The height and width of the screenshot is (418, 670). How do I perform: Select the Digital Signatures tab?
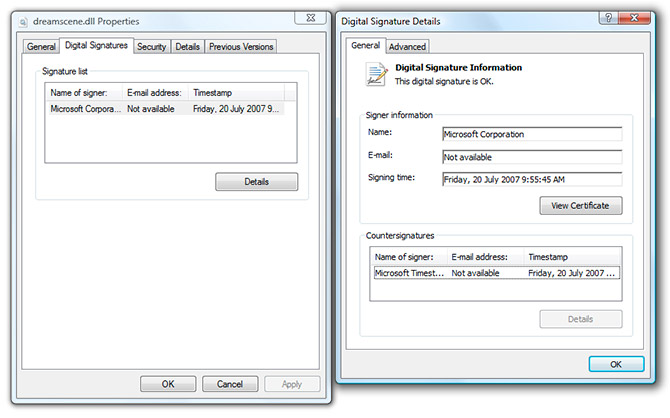(x=96, y=45)
